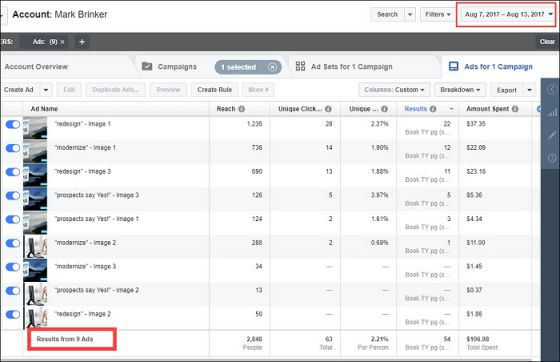Add a new filter with the plus icon
The width and height of the screenshot is (560, 362).
(x=82, y=42)
